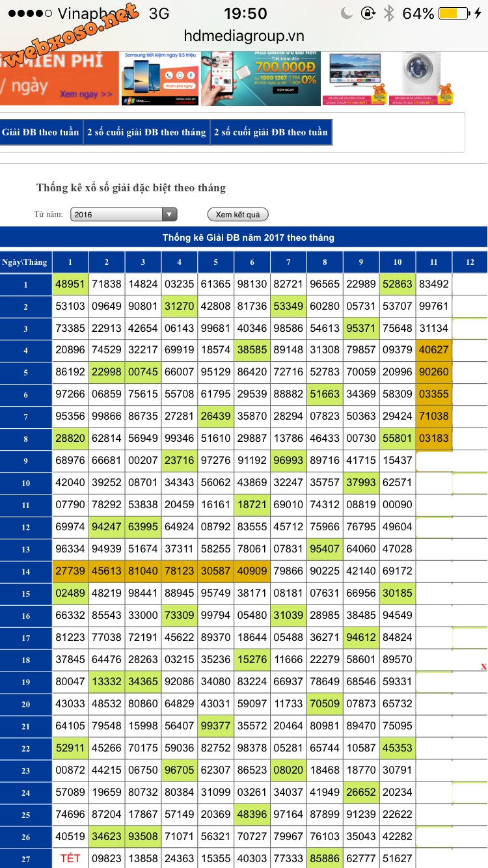Image resolution: width=488 pixels, height=868 pixels.
Task: Tap highlighted cell 48951 in table
Action: [70, 284]
